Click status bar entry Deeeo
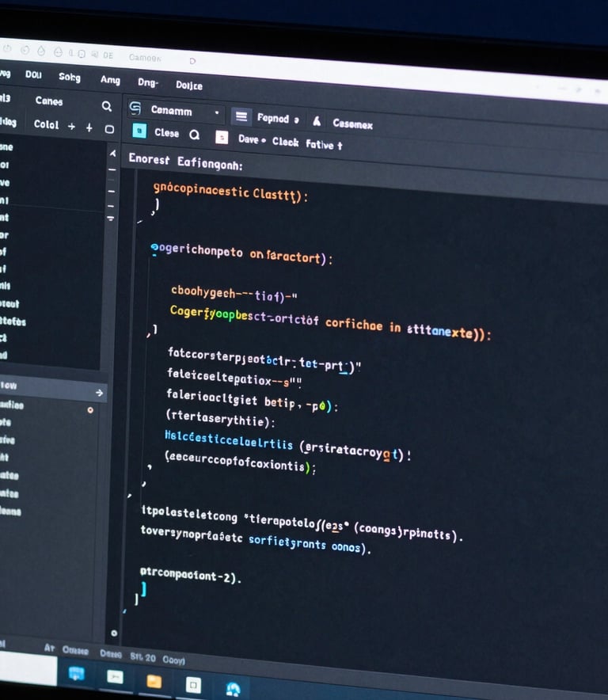The image size is (608, 700). 111,654
